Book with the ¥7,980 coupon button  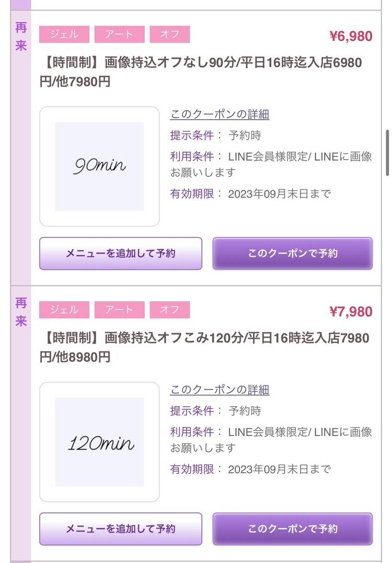pos(292,529)
